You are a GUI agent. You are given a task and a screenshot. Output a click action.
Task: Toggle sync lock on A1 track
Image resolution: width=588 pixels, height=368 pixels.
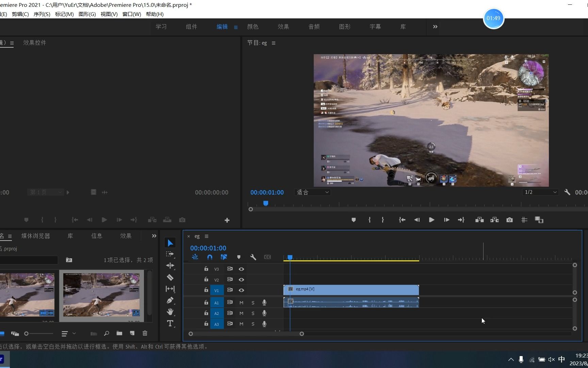point(230,302)
